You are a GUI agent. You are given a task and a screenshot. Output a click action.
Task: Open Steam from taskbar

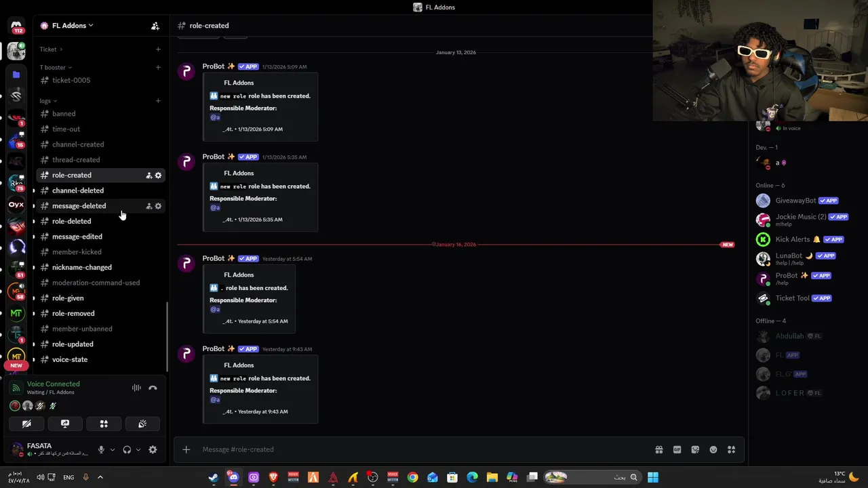tap(214, 477)
